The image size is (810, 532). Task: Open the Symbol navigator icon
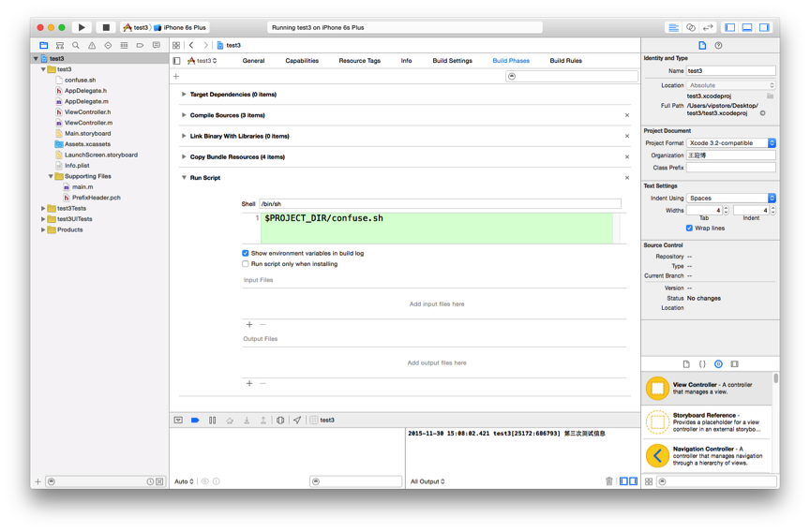60,45
